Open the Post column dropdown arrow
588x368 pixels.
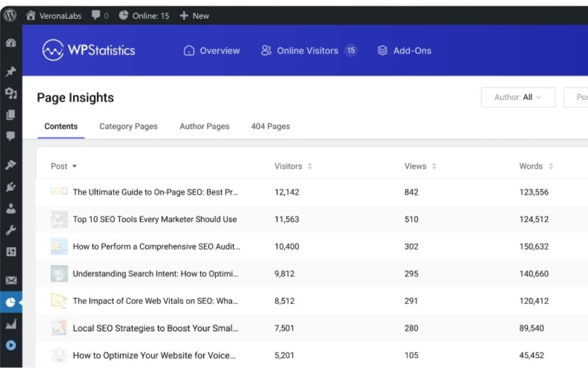click(x=75, y=166)
